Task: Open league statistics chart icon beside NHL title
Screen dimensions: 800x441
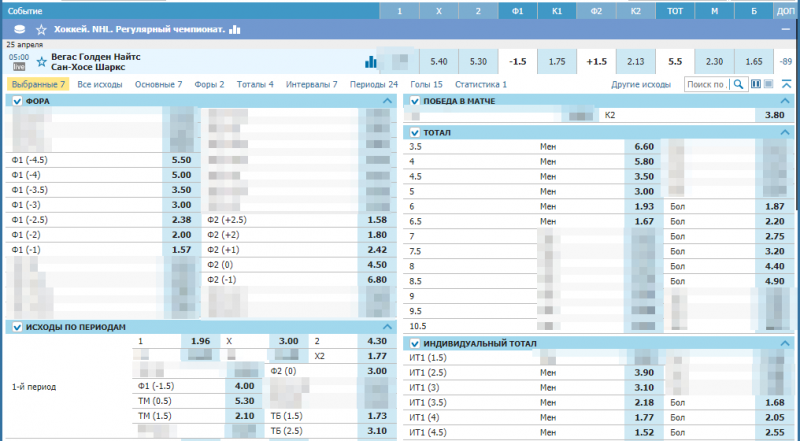Action: point(235,29)
